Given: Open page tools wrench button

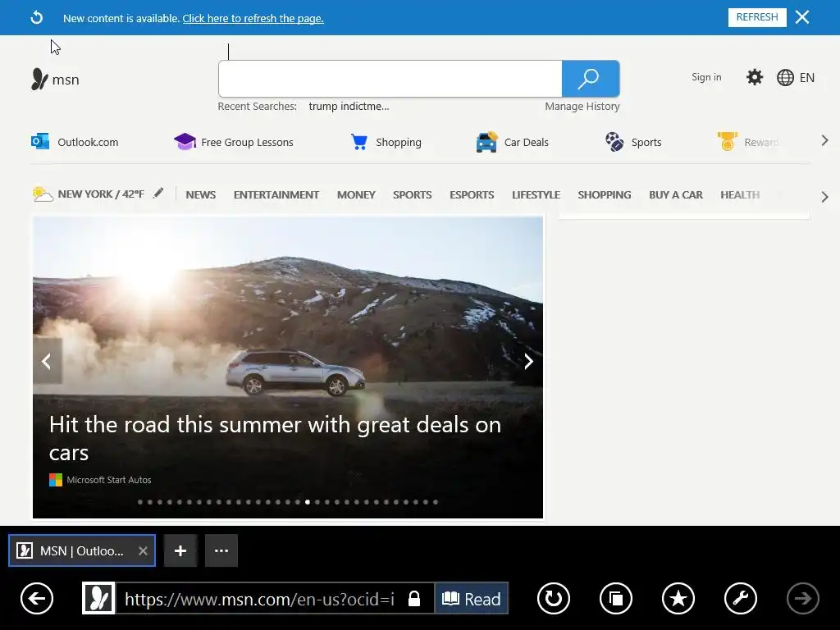Looking at the screenshot, I should click(x=741, y=598).
